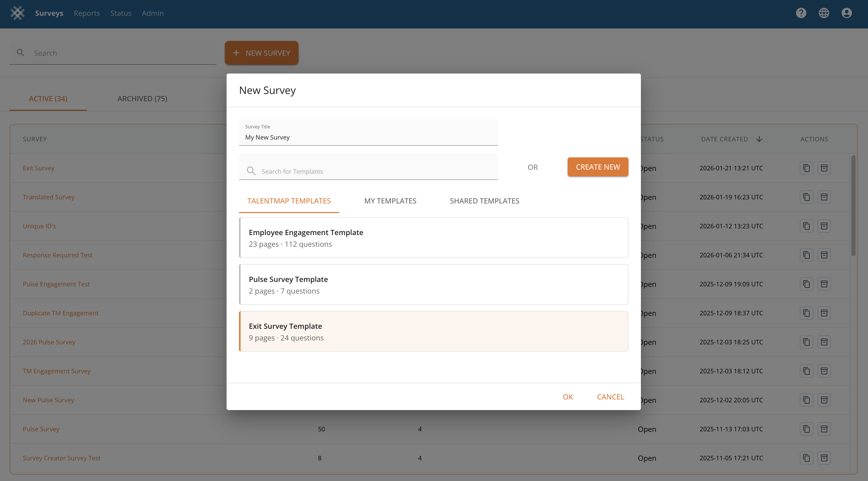Screen dimensions: 868x481
Task: Click the survey list vertical scrollbar
Action: [x=853, y=206]
